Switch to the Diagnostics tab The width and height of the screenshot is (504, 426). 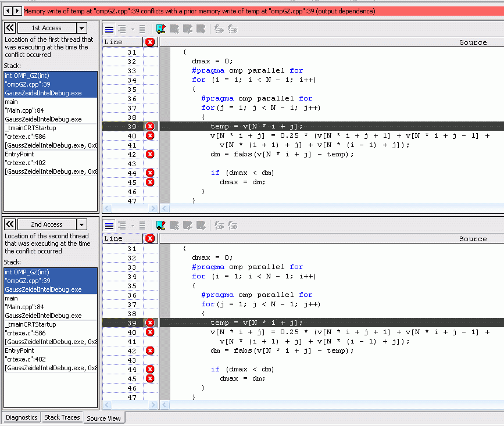click(x=22, y=417)
